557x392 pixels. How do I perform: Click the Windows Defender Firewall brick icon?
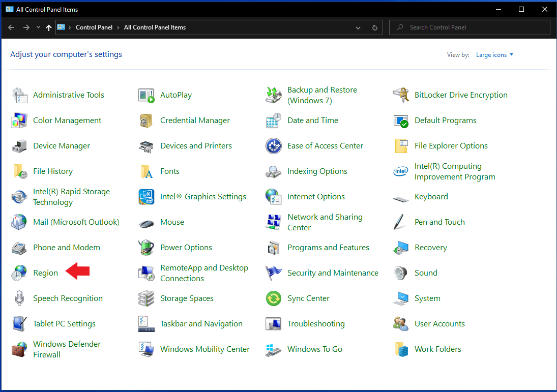[19, 349]
